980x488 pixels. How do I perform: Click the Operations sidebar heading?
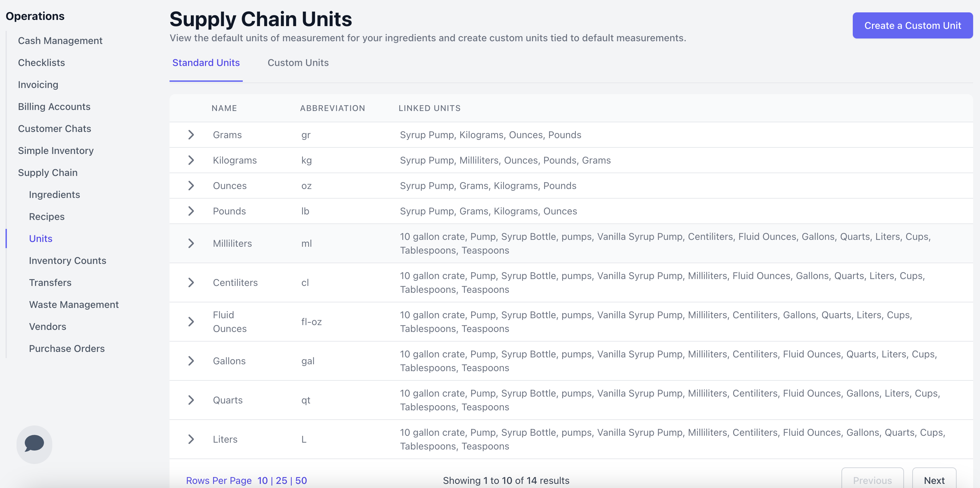coord(35,16)
